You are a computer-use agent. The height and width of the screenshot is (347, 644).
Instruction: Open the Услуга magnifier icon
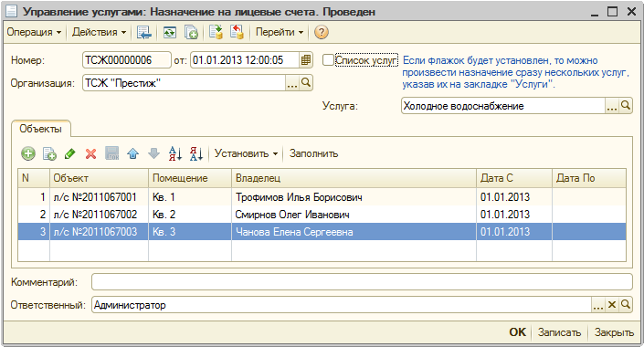coord(626,106)
